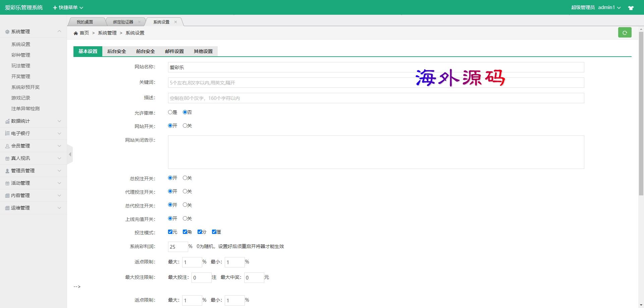Select 关 for 网站开关
The height and width of the screenshot is (308, 644).
185,126
